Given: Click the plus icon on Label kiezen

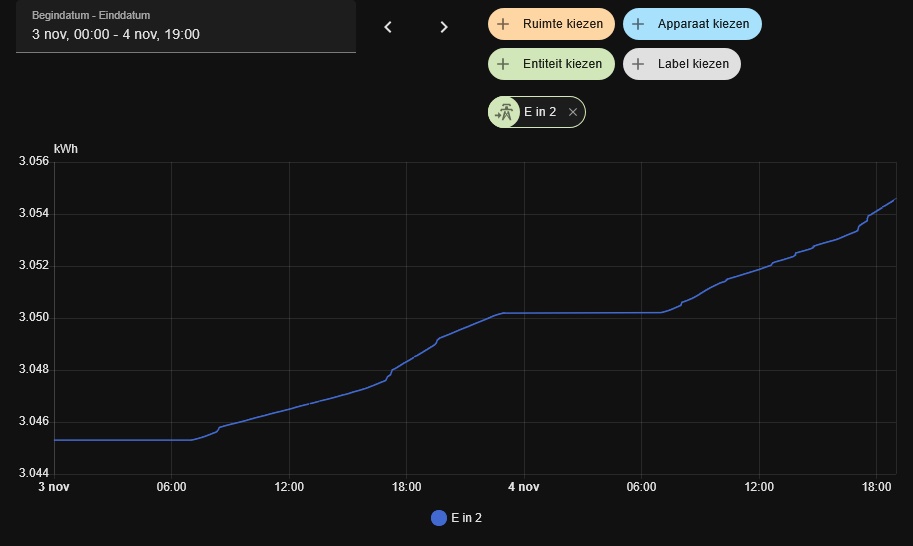Looking at the screenshot, I should (x=638, y=64).
